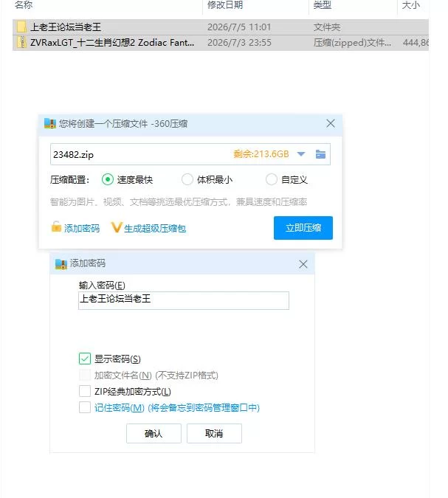Click the 生成超级压缩包 link
Screen dimensions: 448x498
click(x=155, y=229)
